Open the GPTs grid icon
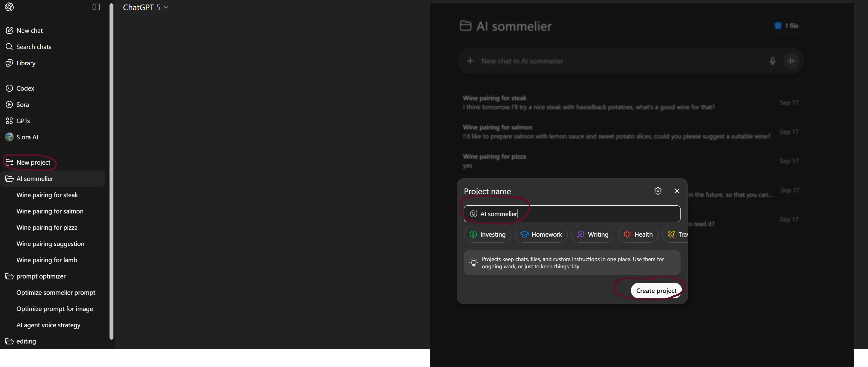868x367 pixels. point(9,121)
